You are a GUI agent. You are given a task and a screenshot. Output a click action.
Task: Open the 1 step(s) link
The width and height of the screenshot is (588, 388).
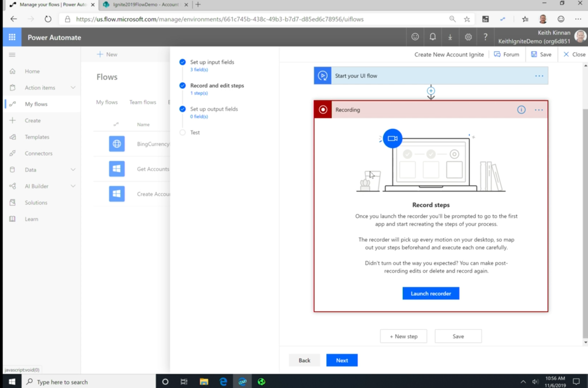[x=199, y=93]
